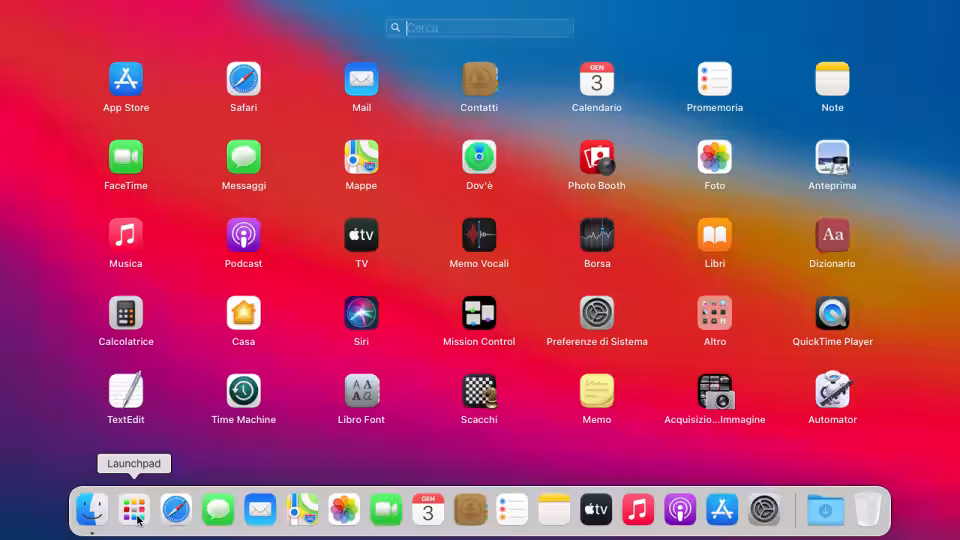The height and width of the screenshot is (540, 960).
Task: Open Calendario in the Launchpad grid
Action: click(x=597, y=79)
